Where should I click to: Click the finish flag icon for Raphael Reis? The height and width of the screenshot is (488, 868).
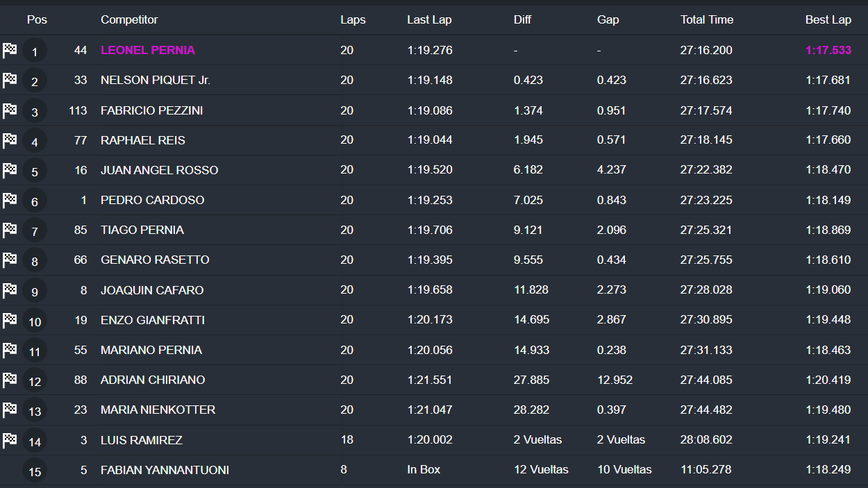click(10, 140)
